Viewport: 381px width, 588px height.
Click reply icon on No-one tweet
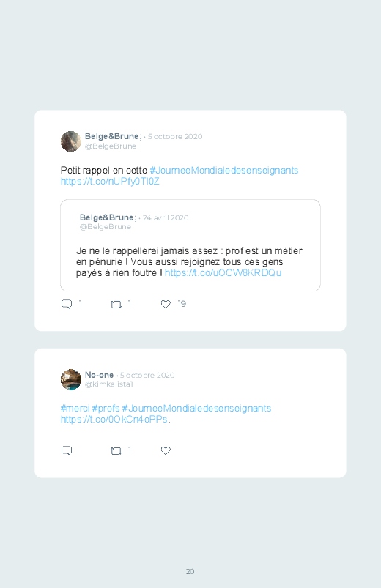[67, 450]
